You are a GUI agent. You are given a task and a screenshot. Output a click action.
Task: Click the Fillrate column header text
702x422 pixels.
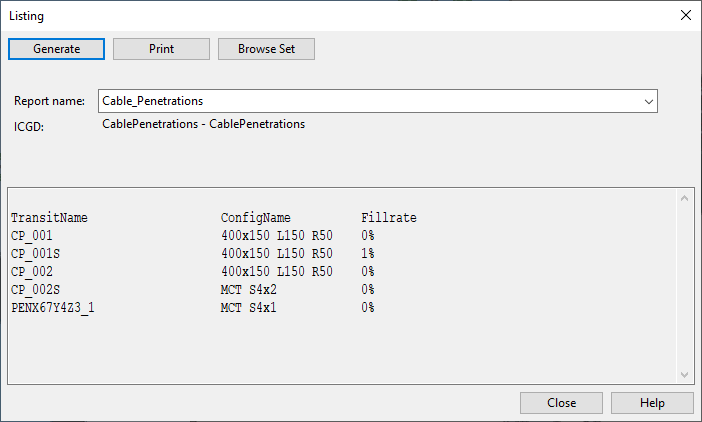click(389, 217)
